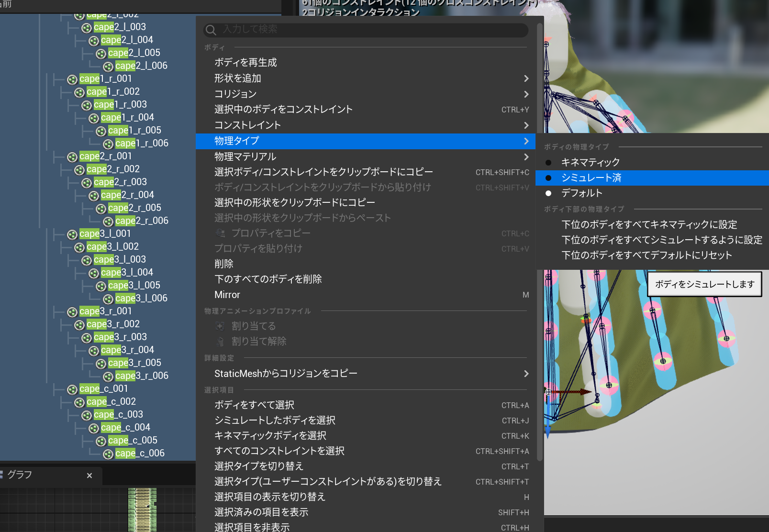Click the body icon beside cape2_r_001
This screenshot has width=769, height=532.
(72, 157)
